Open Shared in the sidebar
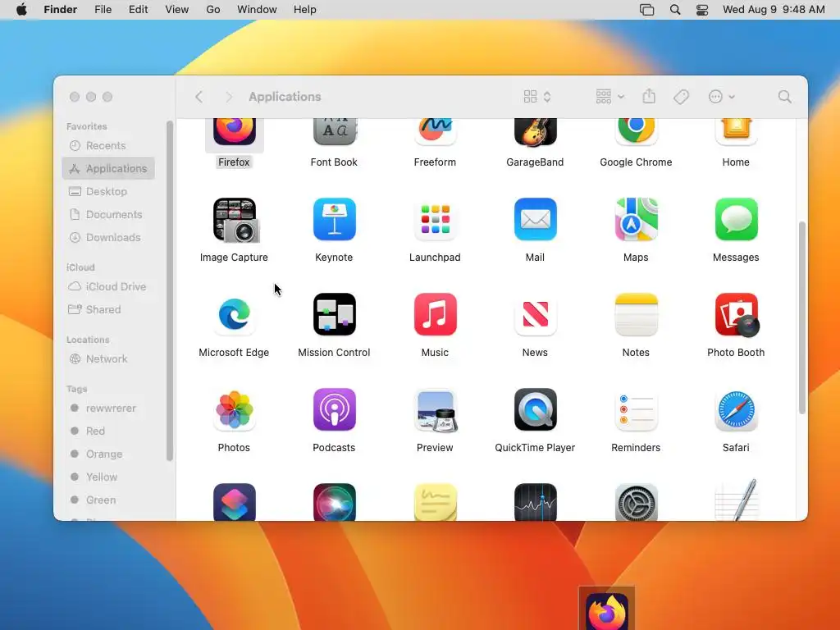This screenshot has width=840, height=630. pyautogui.click(x=109, y=310)
